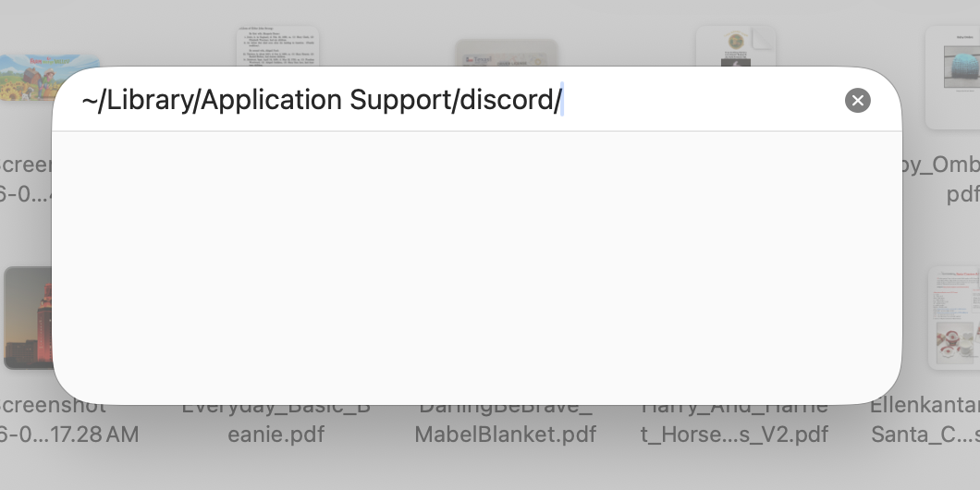
Task: Select the Ellenkantar Santa PDF thumbnail
Action: click(x=952, y=319)
